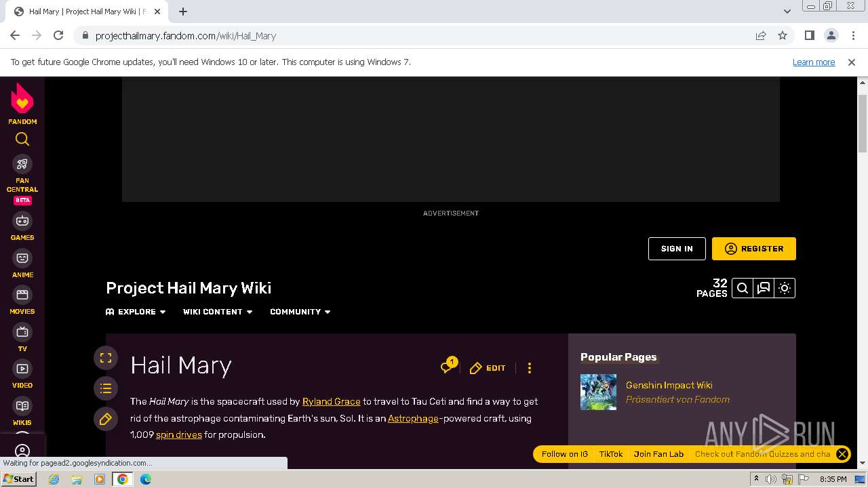Viewport: 868px width, 488px height.
Task: Click TikTok in bottom banner
Action: (611, 454)
